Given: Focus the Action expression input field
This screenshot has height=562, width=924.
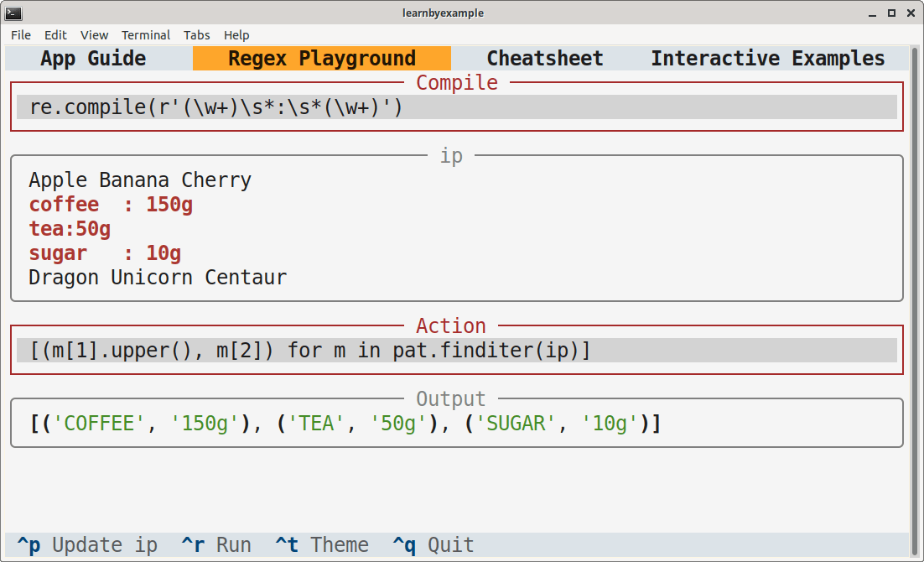Looking at the screenshot, I should [x=457, y=351].
